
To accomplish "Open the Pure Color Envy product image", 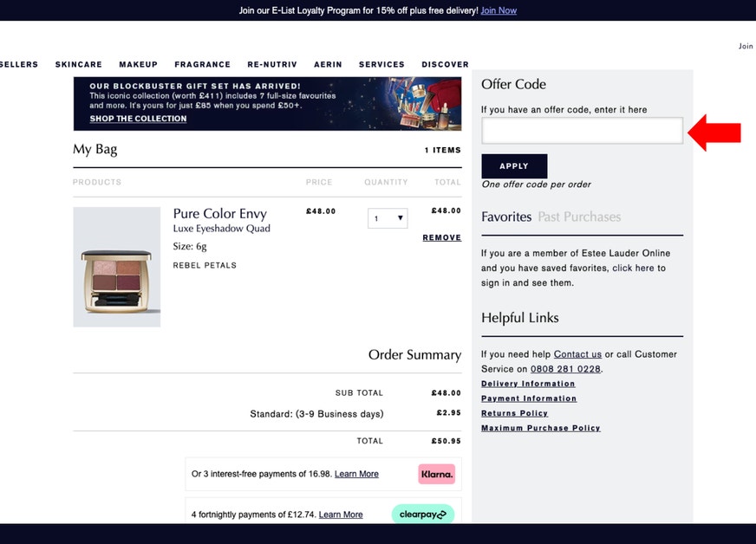I will [117, 267].
